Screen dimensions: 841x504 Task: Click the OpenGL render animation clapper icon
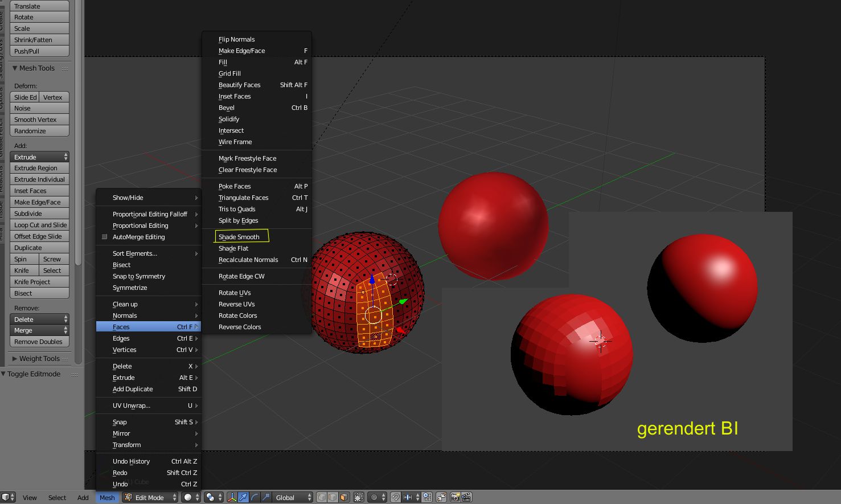pos(466,497)
